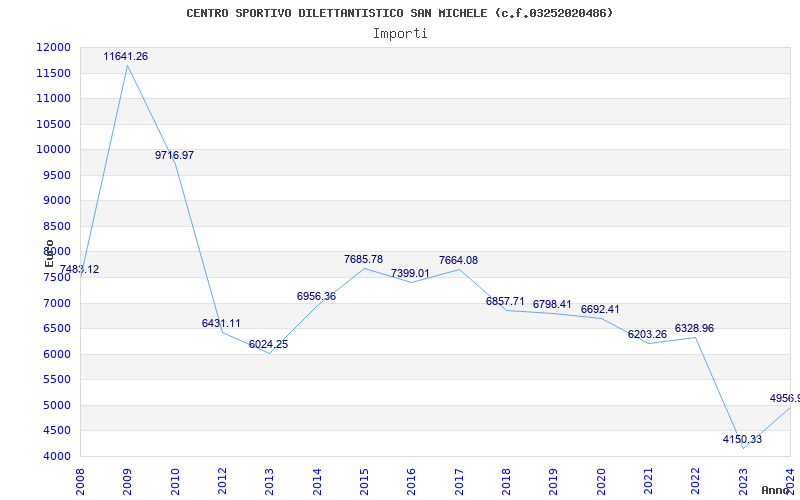Select the 2016 x-axis year
This screenshot has width=800, height=500.
point(411,482)
